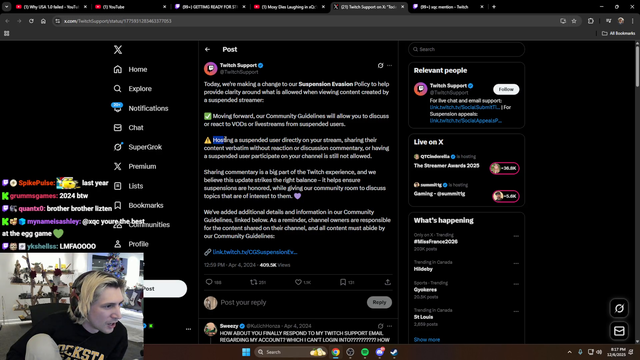640x360 pixels.
Task: Switch to Moxy Dies Laughing YouTube tab
Action: point(288,7)
